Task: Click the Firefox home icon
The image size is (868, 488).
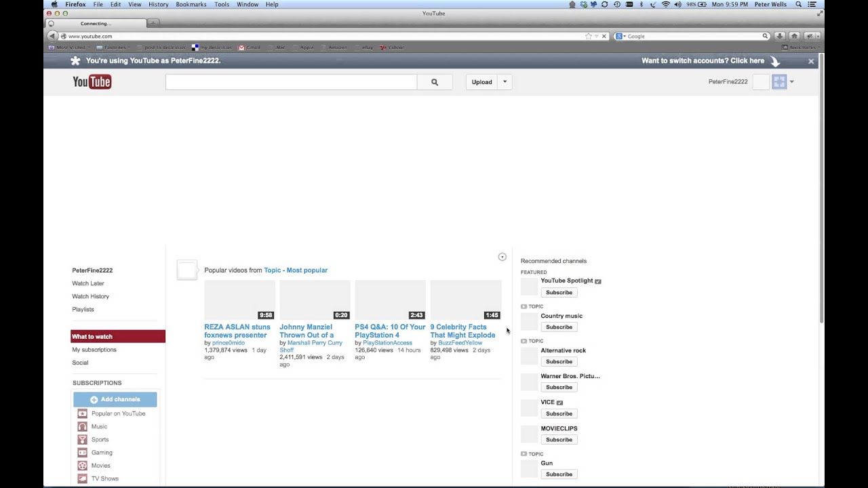Action: pyautogui.click(x=794, y=36)
